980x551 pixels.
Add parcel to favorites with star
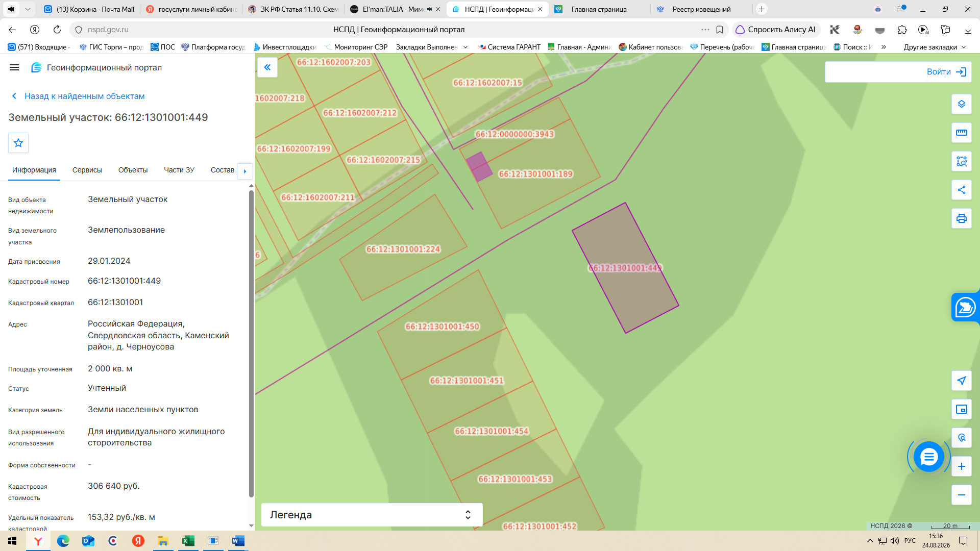coord(18,143)
